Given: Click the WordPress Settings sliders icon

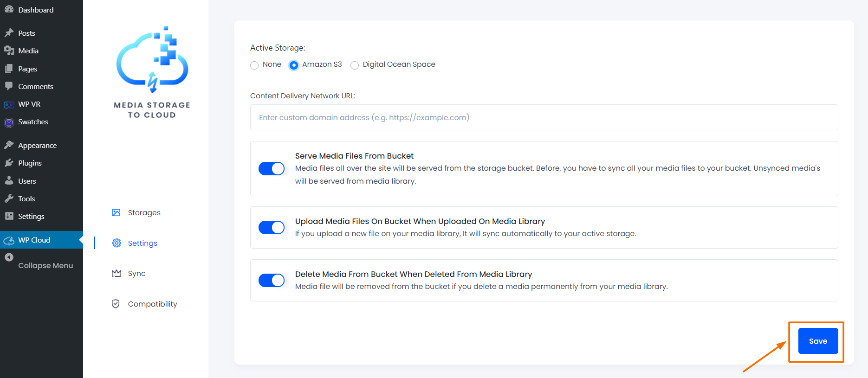Looking at the screenshot, I should 9,216.
